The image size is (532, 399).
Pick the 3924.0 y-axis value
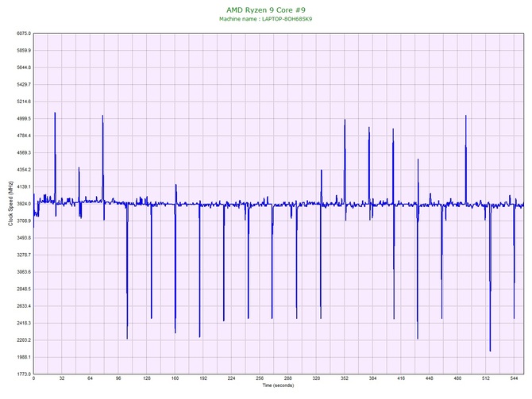(24, 204)
